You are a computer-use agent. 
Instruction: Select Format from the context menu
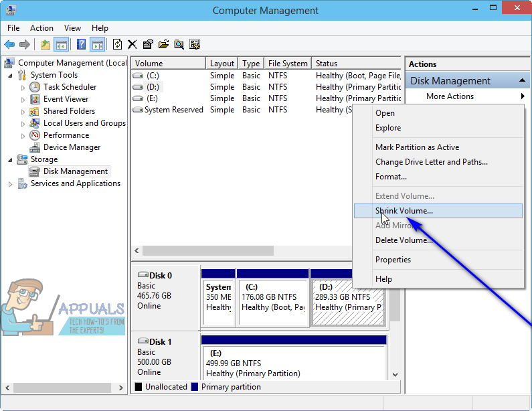(391, 177)
